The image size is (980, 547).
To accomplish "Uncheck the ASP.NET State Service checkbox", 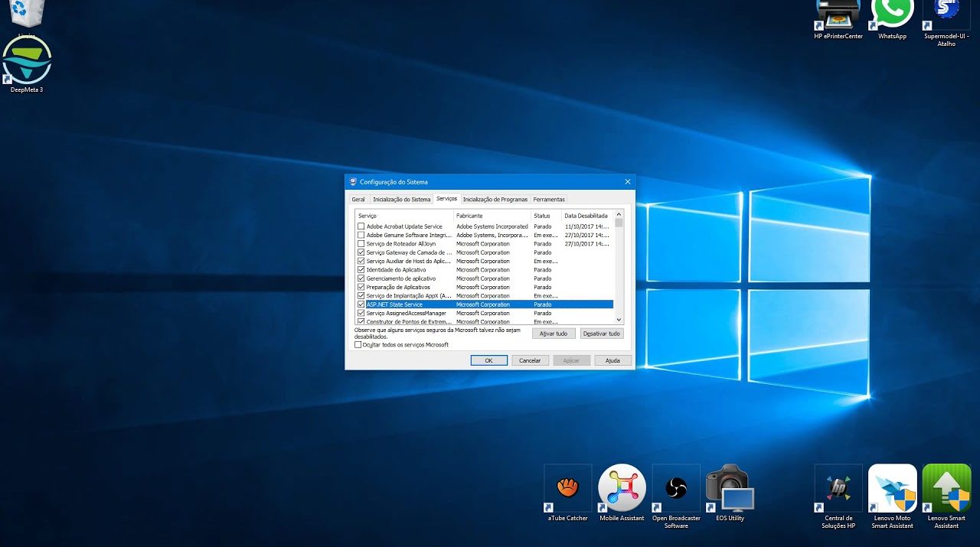I will coord(361,304).
